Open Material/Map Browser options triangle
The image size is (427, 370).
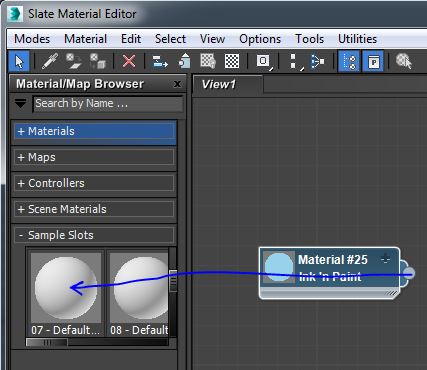pyautogui.click(x=20, y=104)
